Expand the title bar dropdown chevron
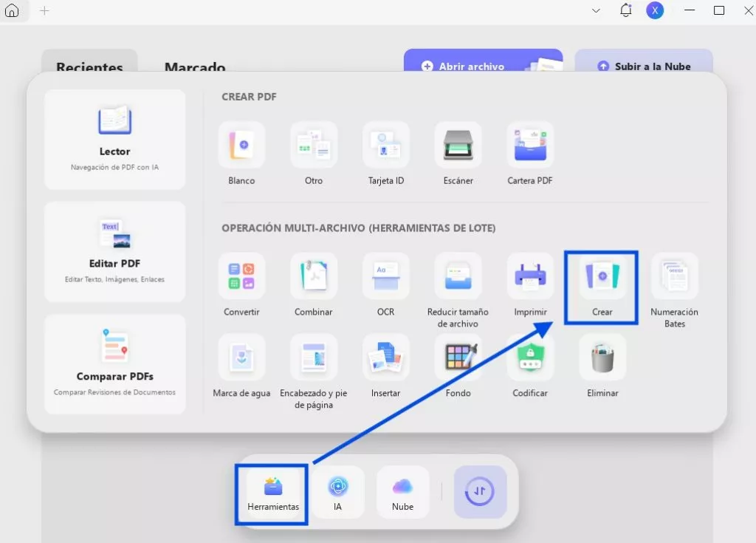756x543 pixels. 596,10
